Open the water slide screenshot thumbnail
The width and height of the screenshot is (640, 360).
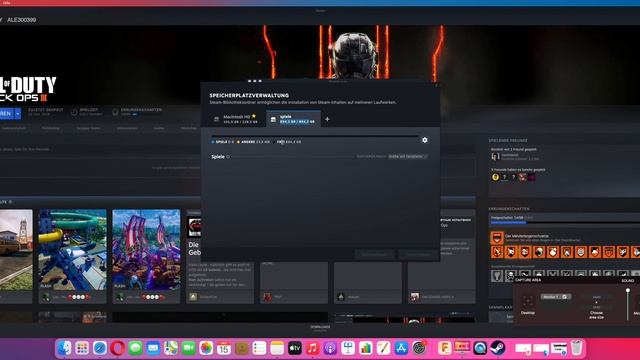pyautogui.click(x=73, y=250)
